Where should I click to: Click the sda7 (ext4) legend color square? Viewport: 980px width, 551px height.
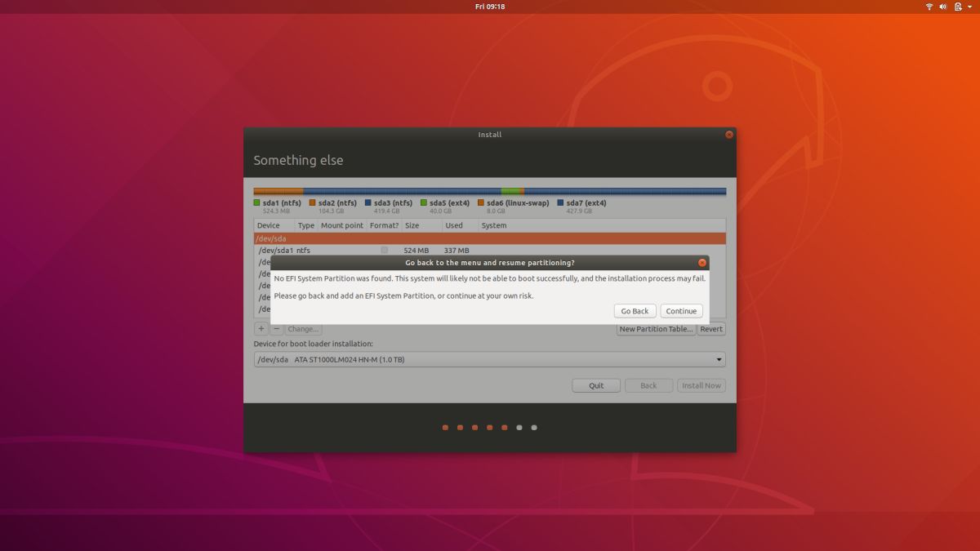coord(560,202)
